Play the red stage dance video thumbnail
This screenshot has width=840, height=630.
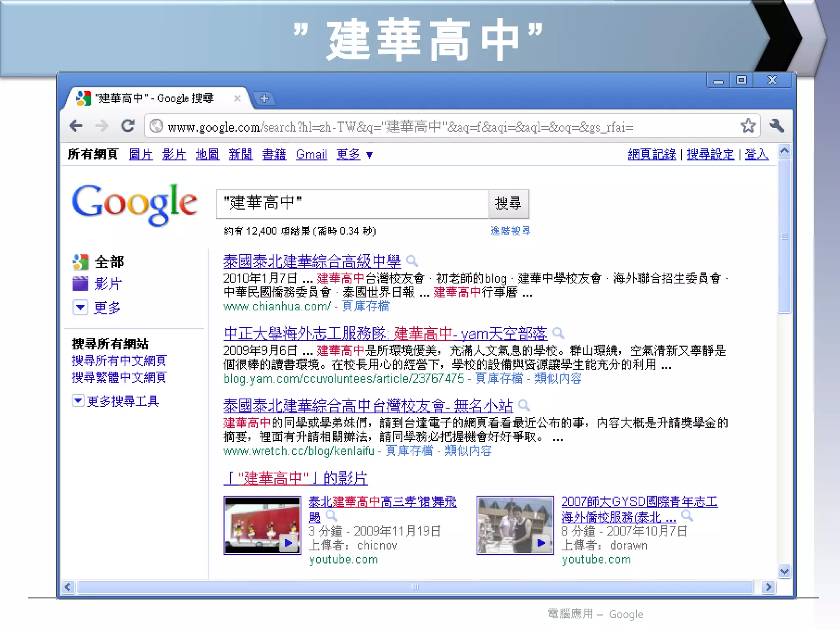click(262, 525)
